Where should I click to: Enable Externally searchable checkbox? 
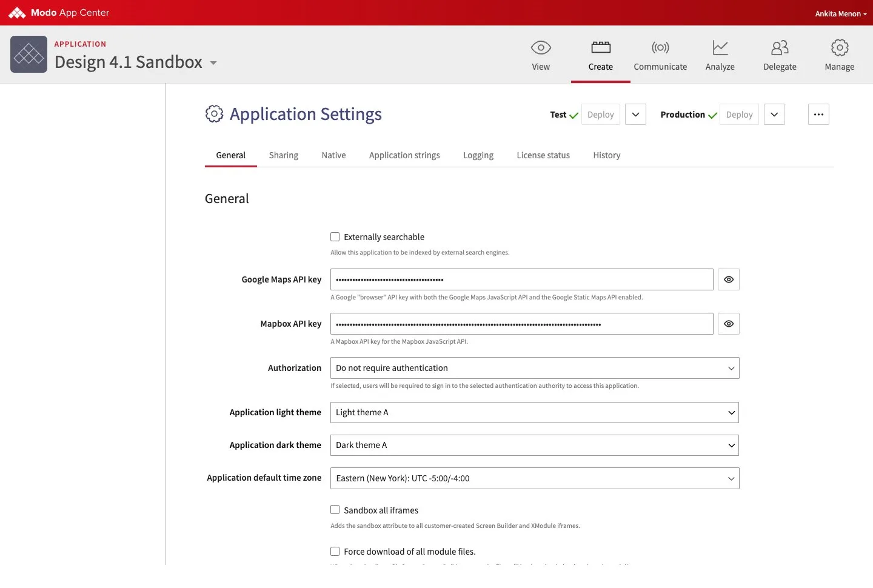tap(335, 237)
